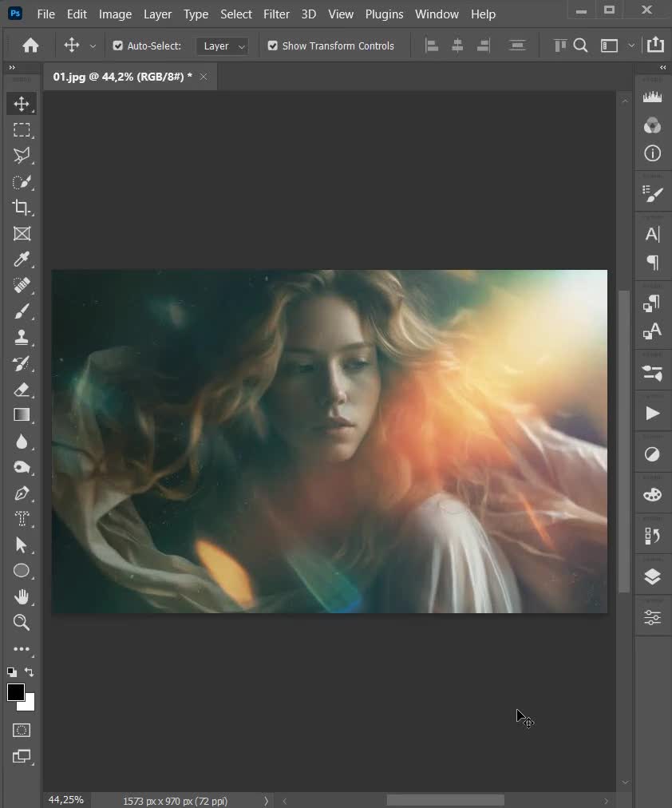Click the Share an Image button
This screenshot has height=808, width=672.
click(656, 46)
